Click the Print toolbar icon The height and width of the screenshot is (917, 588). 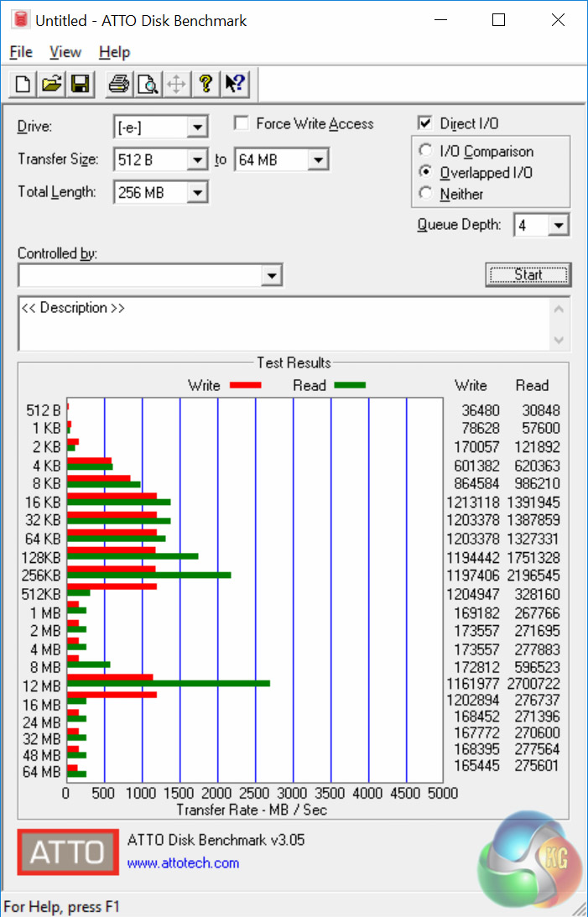(118, 84)
